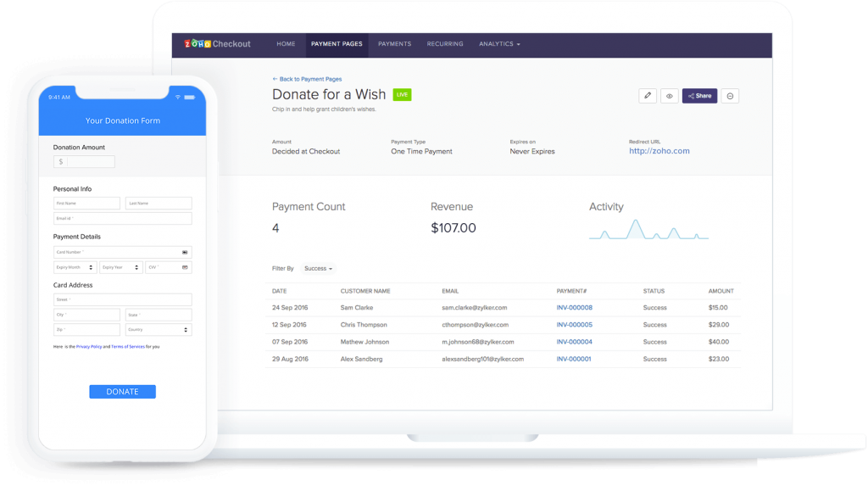Open invoice INV-000001
This screenshot has height=486, width=868.
tap(574, 359)
